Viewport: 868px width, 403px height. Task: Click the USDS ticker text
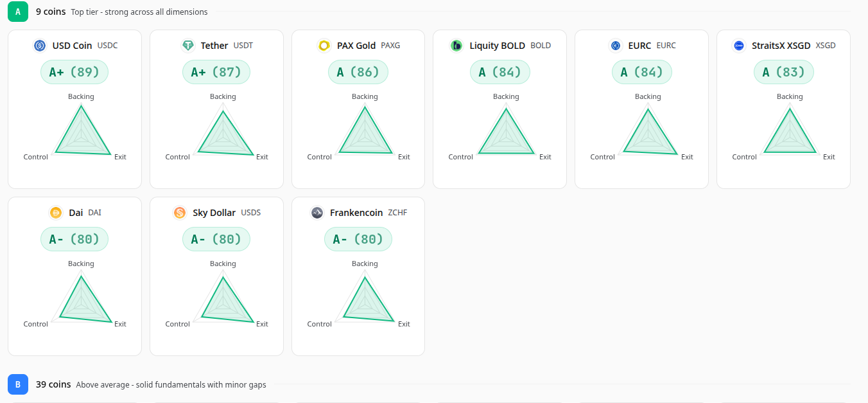pyautogui.click(x=251, y=213)
